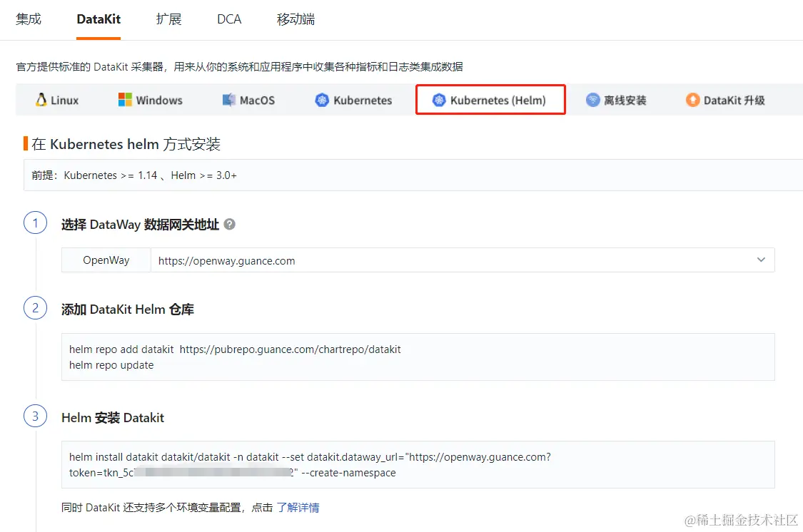Click the Kubernetes wheel icon
Viewport: 803px width, 532px height.
click(x=322, y=100)
